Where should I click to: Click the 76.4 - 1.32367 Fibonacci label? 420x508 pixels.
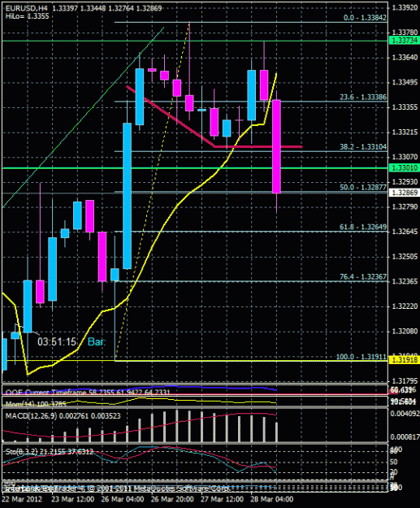click(x=363, y=276)
